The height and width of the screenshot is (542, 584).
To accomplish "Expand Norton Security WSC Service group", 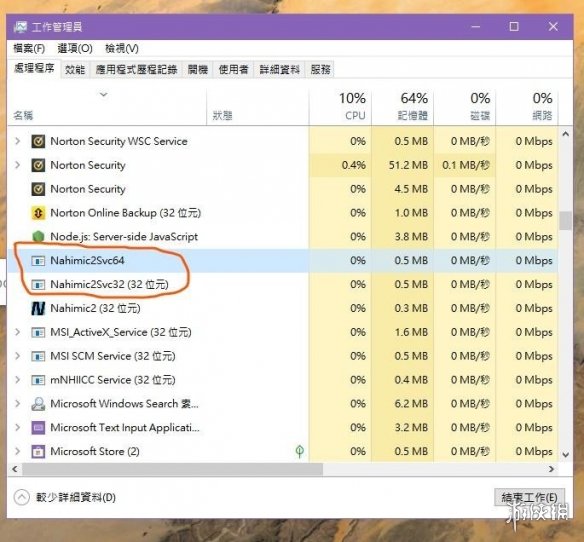I will tap(17, 141).
